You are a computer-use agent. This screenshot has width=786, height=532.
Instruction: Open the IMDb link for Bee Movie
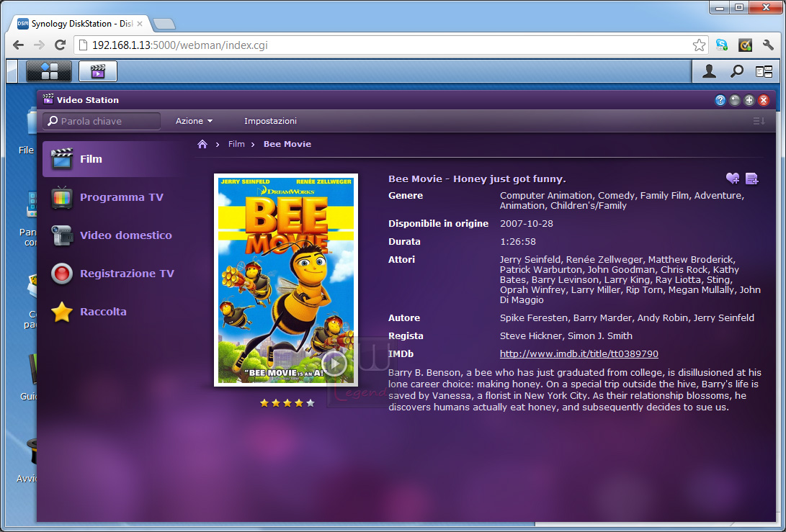[x=579, y=353]
